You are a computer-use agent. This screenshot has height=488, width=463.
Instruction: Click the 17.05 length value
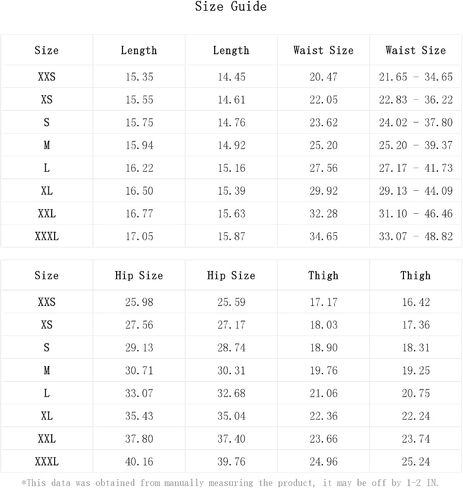[x=139, y=236]
